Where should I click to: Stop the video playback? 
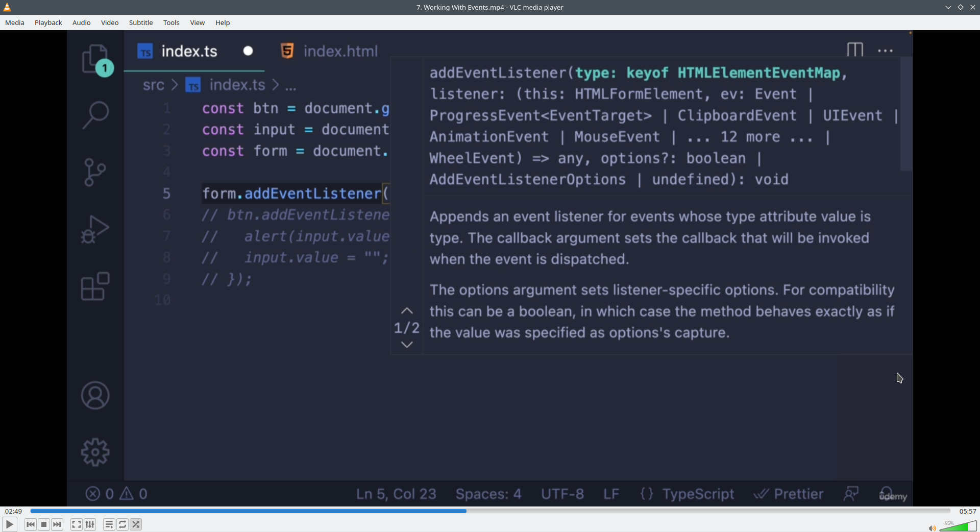(x=44, y=524)
